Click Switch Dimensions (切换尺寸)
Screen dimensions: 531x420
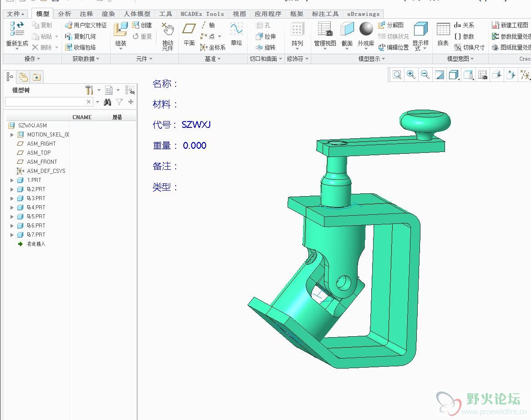pos(469,47)
